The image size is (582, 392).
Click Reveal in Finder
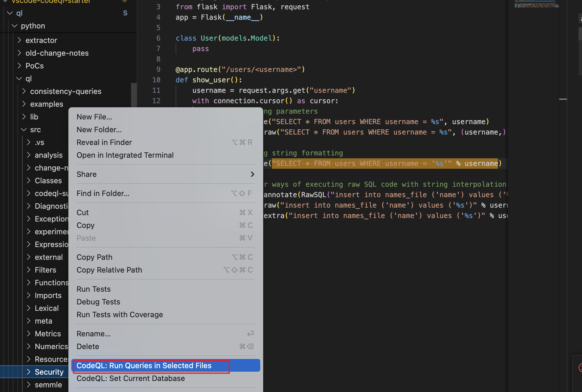tap(104, 142)
